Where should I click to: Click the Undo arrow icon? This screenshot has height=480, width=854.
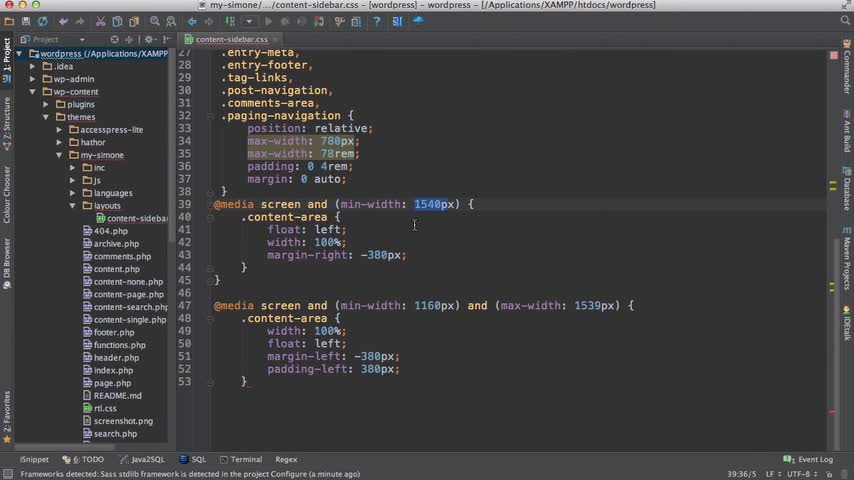63,21
